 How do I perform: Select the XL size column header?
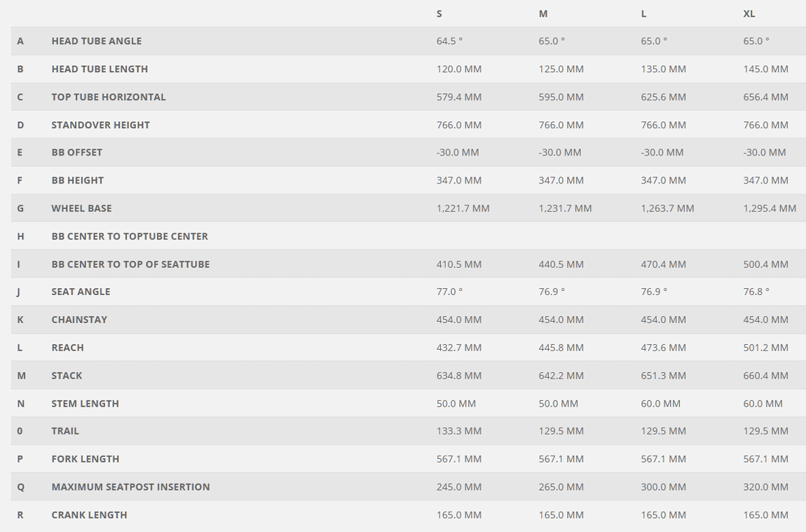(x=749, y=14)
